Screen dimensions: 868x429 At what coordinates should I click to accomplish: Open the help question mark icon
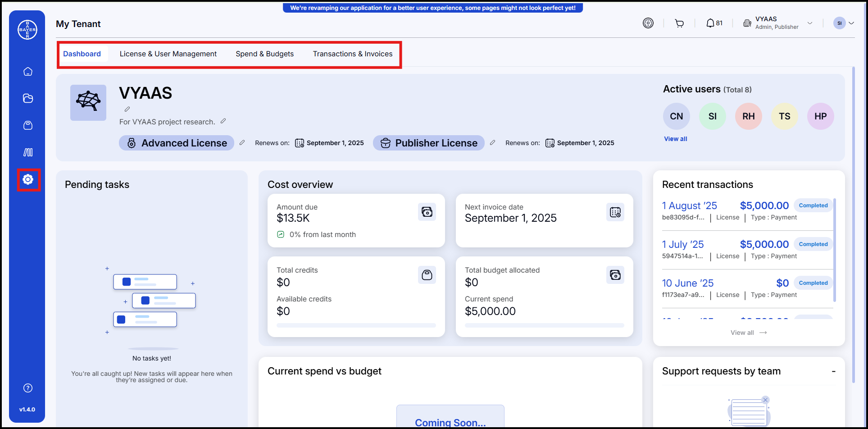(28, 388)
